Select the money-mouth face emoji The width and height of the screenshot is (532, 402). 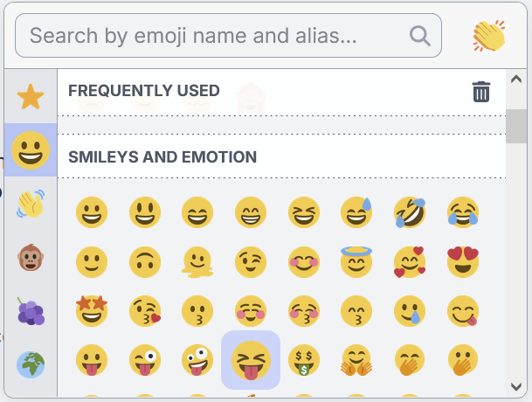[303, 359]
